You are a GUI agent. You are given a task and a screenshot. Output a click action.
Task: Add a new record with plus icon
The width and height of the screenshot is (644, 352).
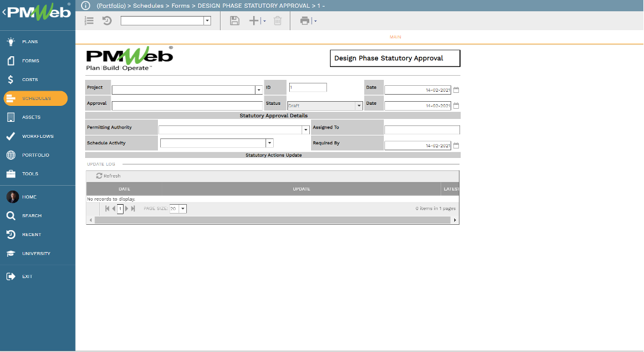254,21
